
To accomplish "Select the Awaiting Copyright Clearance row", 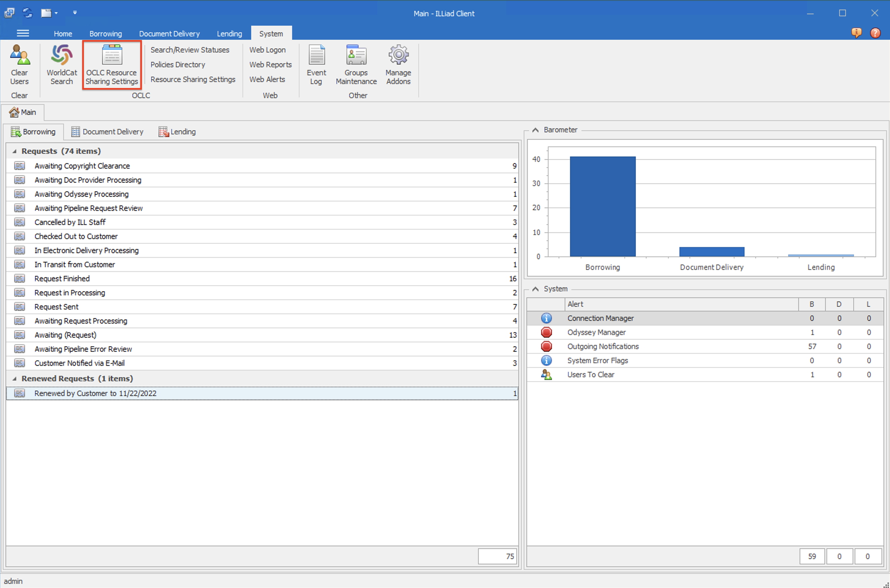I will tap(82, 166).
